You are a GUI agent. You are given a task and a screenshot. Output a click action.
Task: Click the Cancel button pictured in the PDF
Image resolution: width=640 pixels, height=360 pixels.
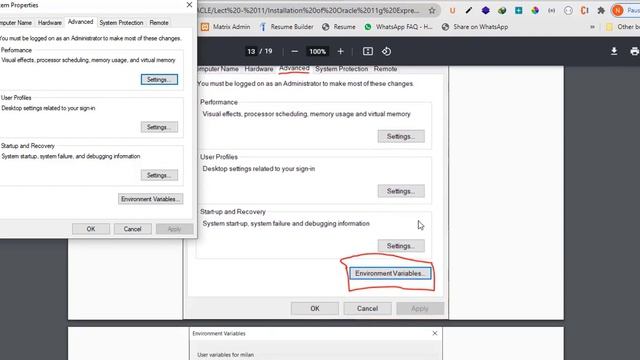point(367,309)
